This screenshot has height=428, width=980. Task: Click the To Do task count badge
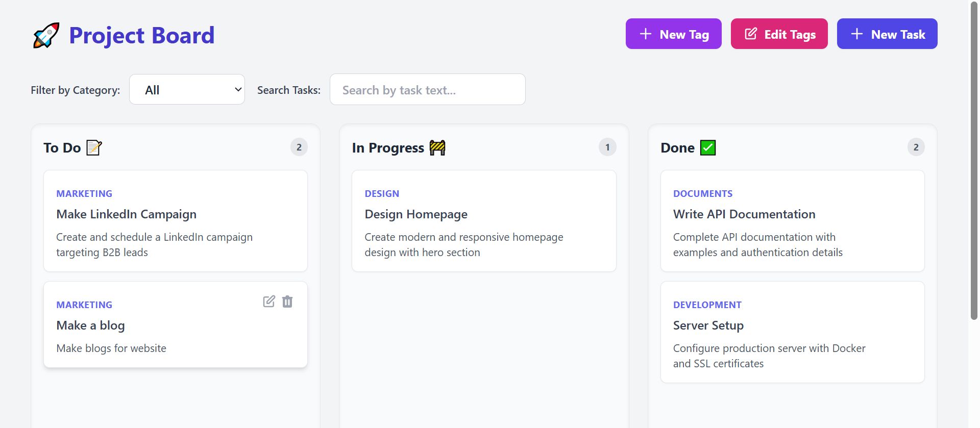(x=299, y=147)
